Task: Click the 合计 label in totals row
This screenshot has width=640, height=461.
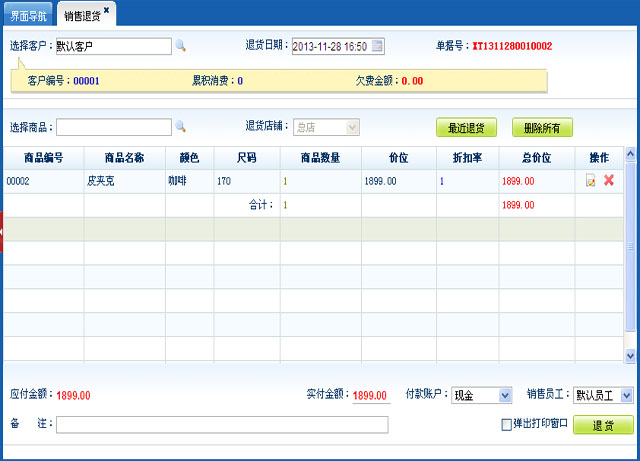Action: 261,205
